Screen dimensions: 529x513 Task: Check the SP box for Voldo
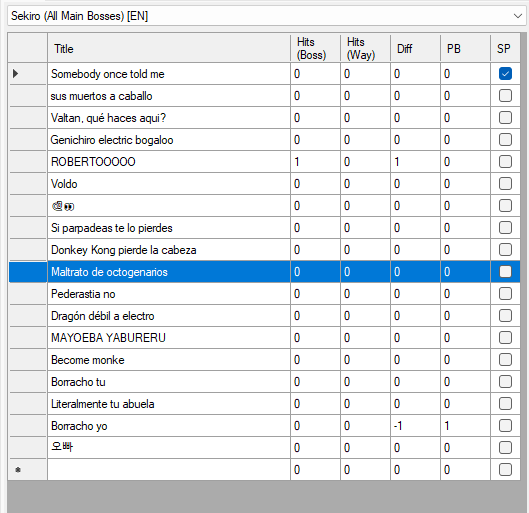pyautogui.click(x=505, y=183)
